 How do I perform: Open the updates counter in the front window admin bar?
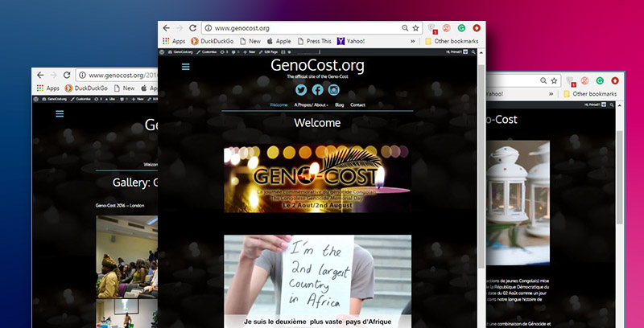(225, 52)
